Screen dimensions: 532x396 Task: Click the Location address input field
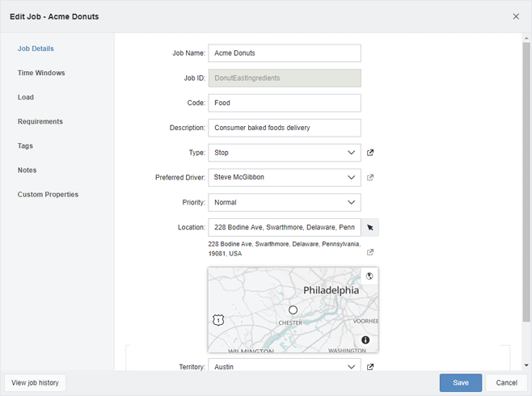(285, 227)
